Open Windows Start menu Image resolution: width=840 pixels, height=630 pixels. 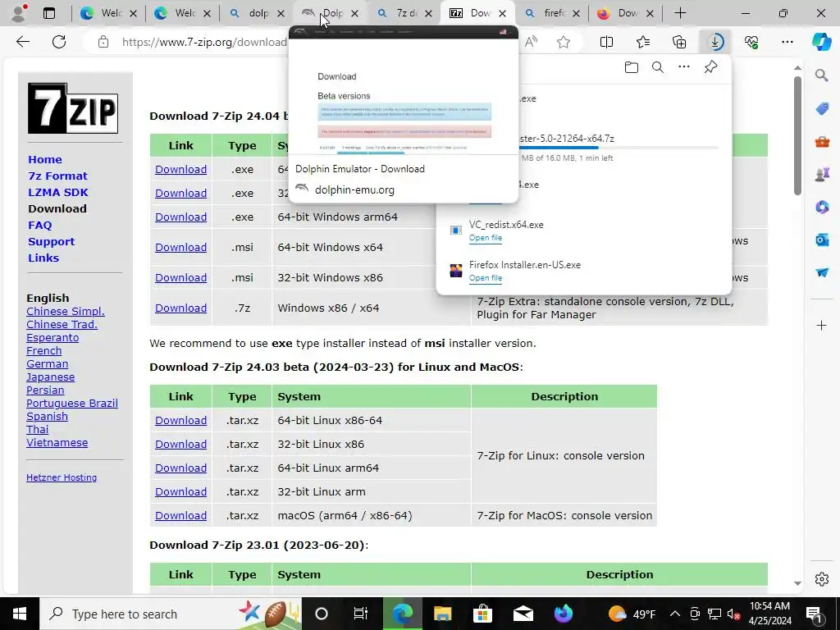[x=20, y=614]
